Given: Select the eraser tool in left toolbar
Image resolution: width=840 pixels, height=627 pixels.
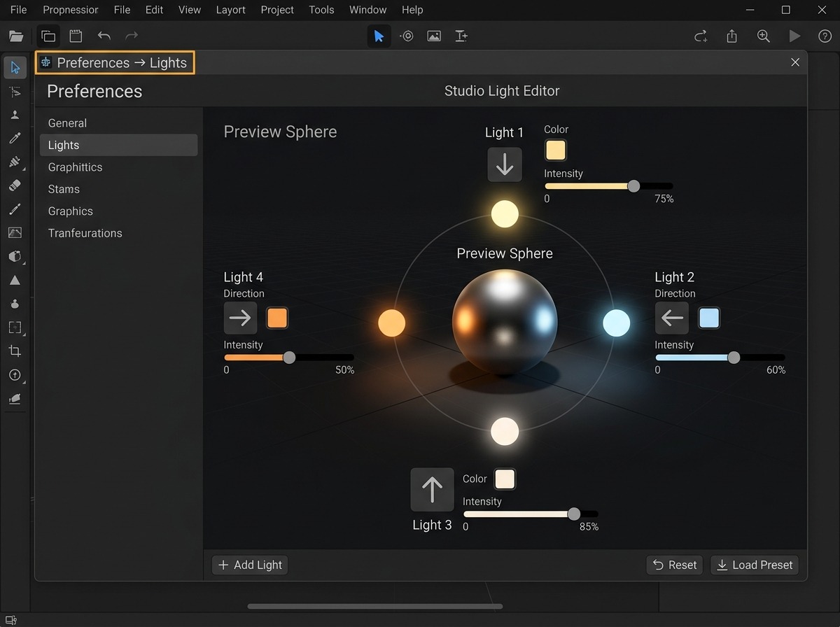Looking at the screenshot, I should [x=15, y=185].
